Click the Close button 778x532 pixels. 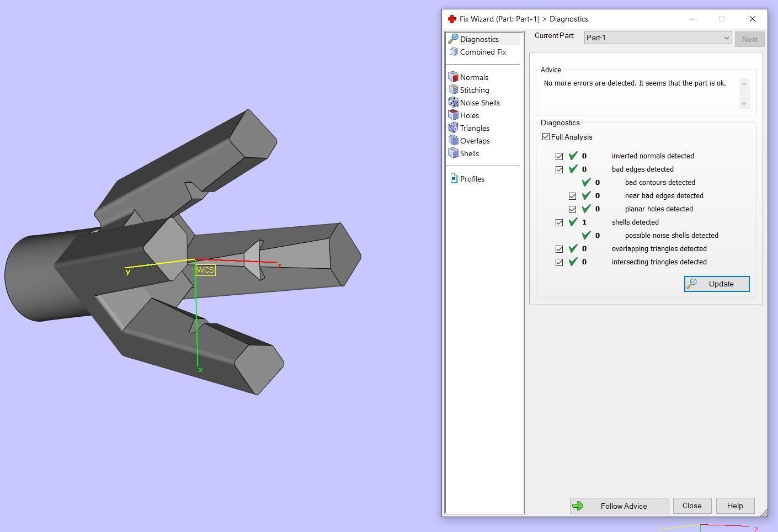(692, 506)
